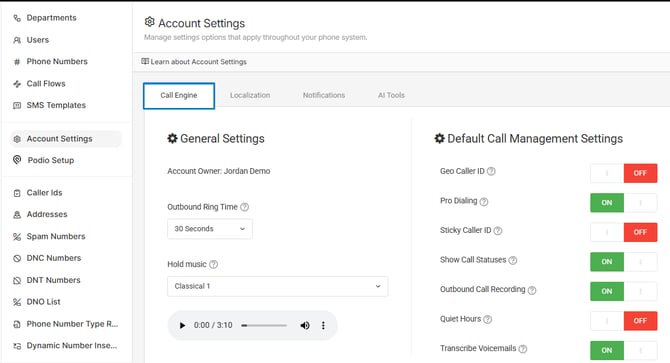This screenshot has width=670, height=363.
Task: Open the audio player three-dot options menu
Action: [x=323, y=325]
